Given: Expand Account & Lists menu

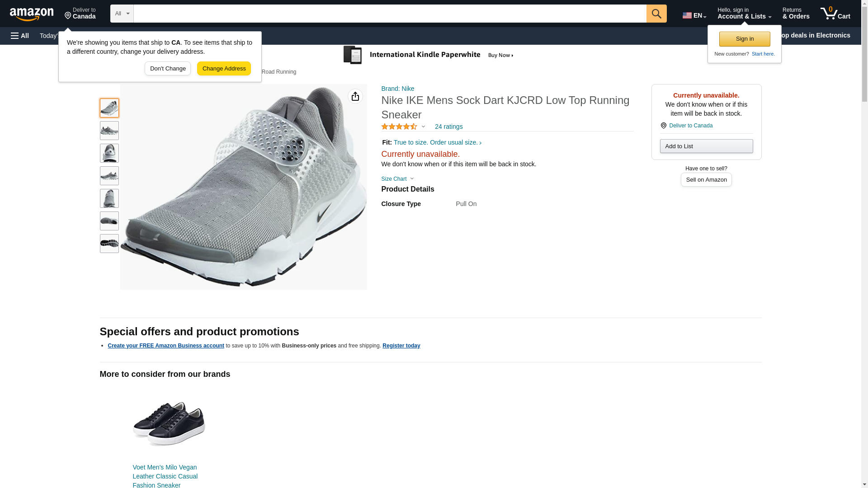Looking at the screenshot, I should pos(744,14).
